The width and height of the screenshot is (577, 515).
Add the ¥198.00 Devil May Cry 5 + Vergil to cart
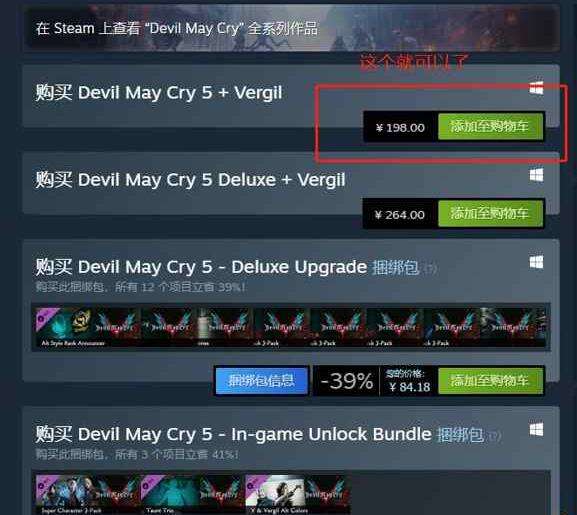(491, 127)
